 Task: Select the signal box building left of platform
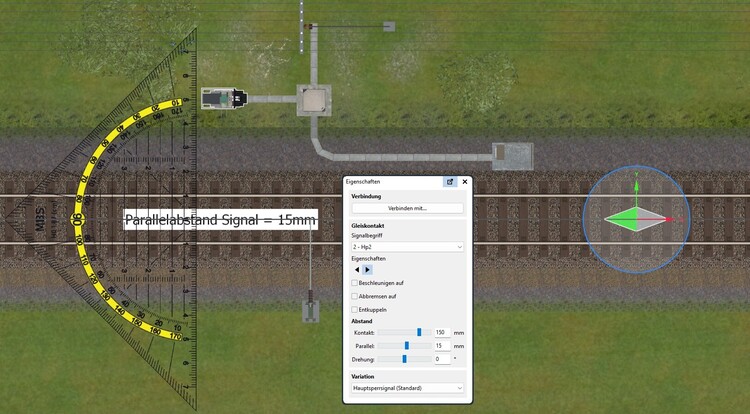[x=224, y=98]
